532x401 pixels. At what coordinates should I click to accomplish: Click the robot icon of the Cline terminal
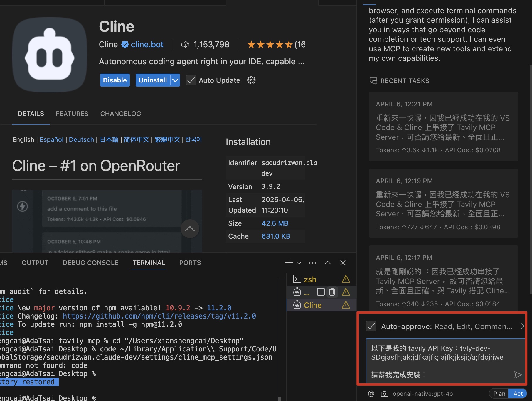(297, 305)
